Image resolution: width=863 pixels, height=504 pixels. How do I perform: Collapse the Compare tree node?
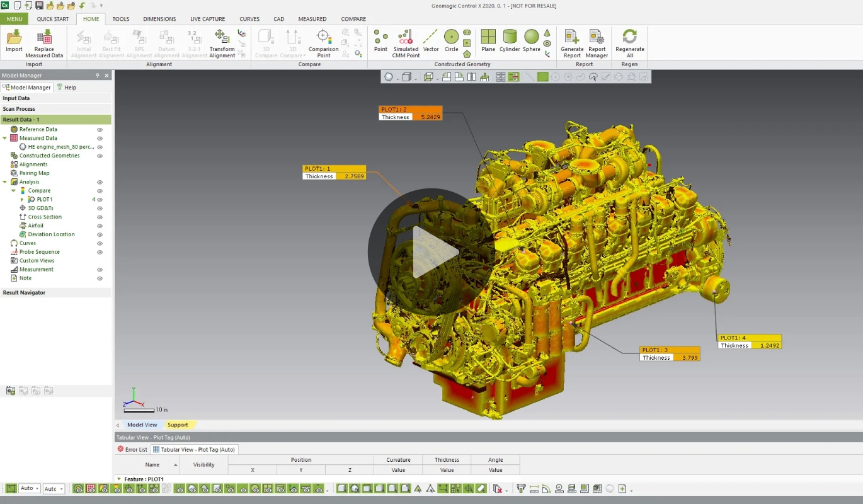tap(14, 191)
